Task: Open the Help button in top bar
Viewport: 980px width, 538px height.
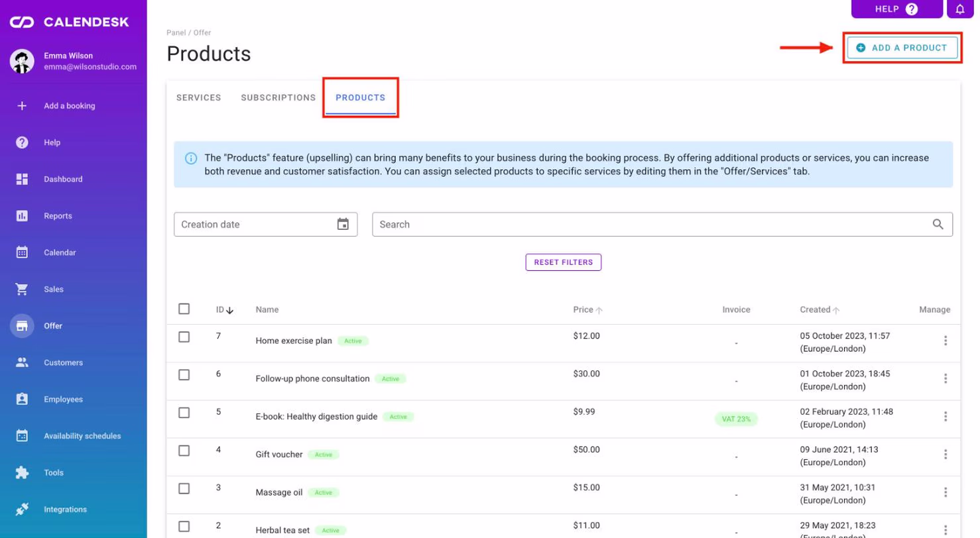Action: tap(896, 9)
